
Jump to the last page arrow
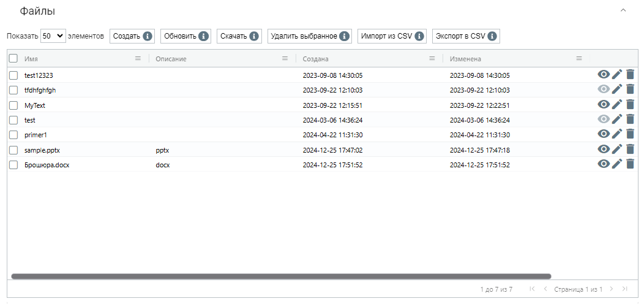click(624, 289)
